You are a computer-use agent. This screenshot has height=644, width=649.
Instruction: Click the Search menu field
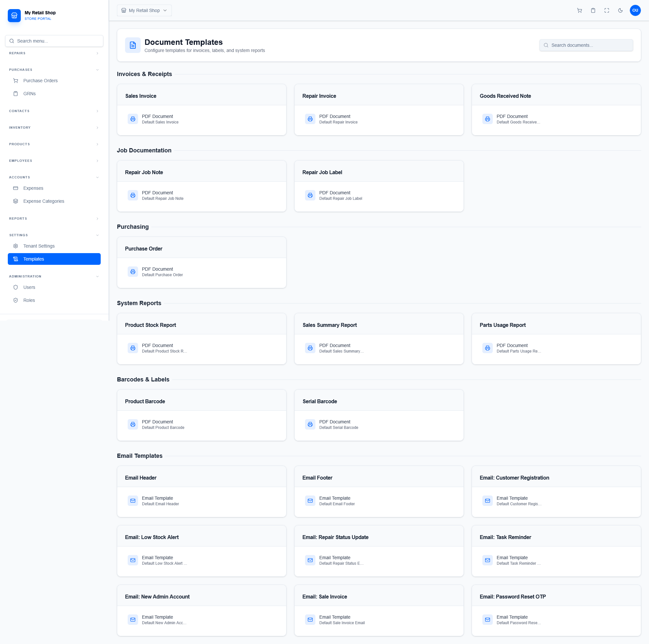tap(54, 41)
